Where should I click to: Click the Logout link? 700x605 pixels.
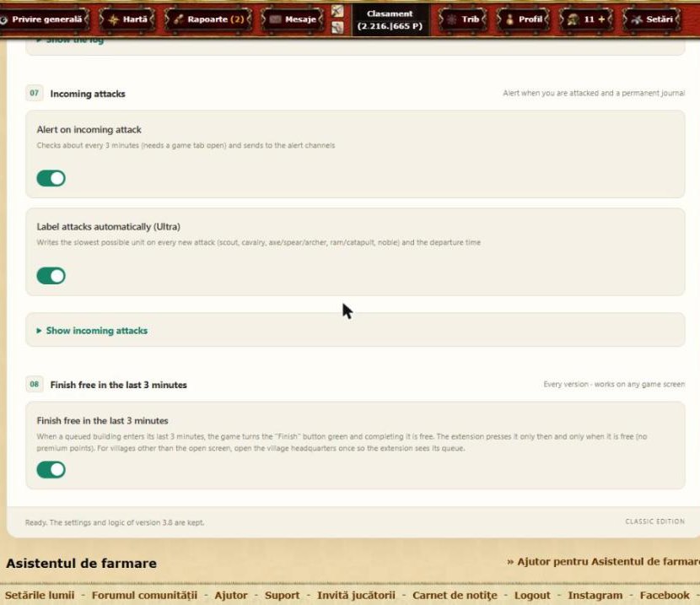pyautogui.click(x=532, y=595)
